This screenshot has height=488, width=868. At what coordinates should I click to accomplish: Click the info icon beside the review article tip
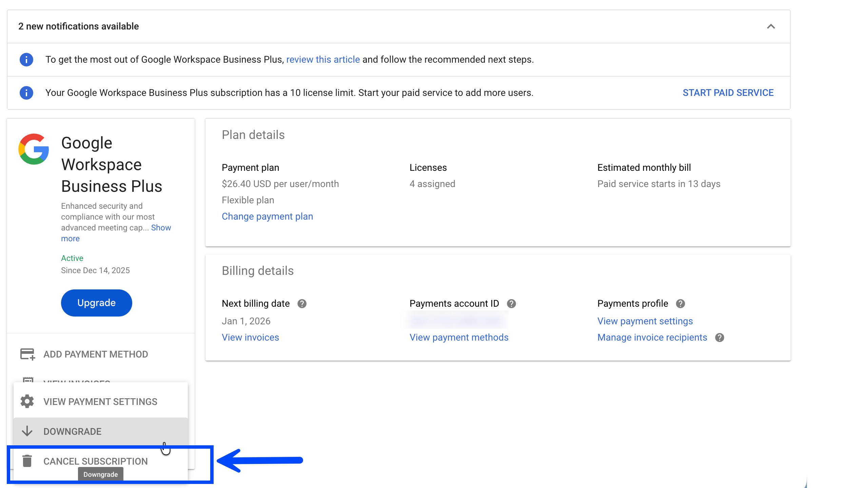26,59
